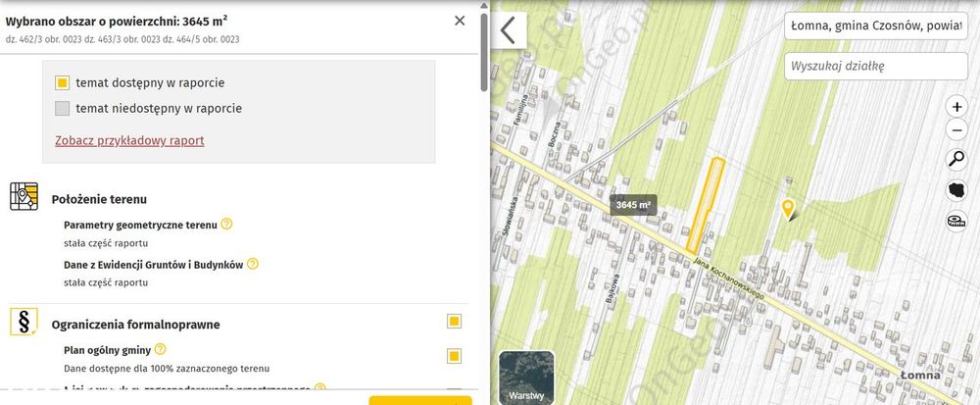The width and height of the screenshot is (980, 405).
Task: Open help for Plan ogólny gminy
Action: coord(161,349)
